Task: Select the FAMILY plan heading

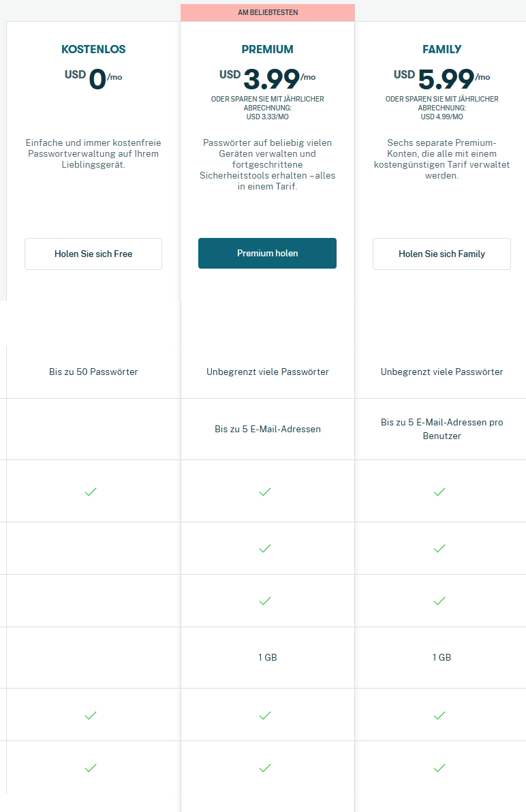Action: click(x=442, y=49)
